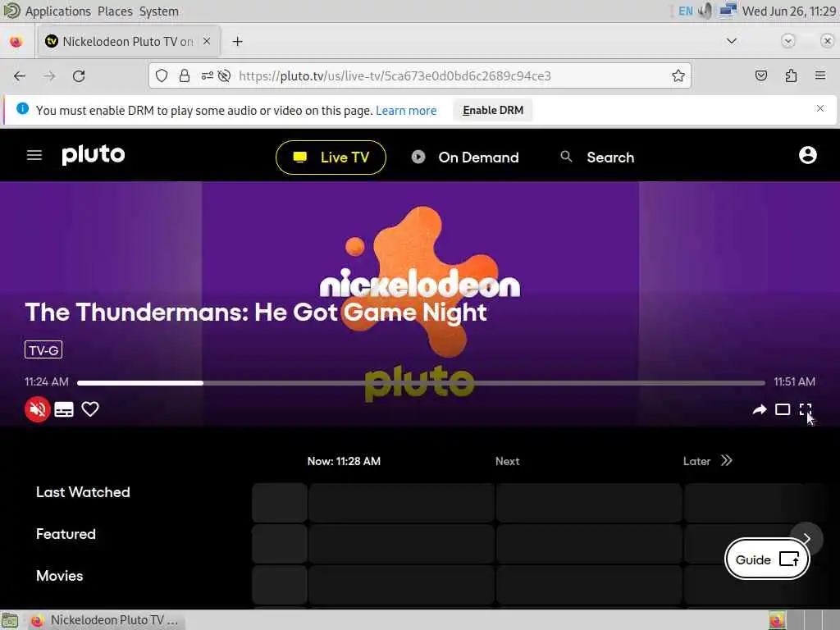Click the EN keyboard layout indicator
The height and width of the screenshot is (630, 840).
click(685, 11)
